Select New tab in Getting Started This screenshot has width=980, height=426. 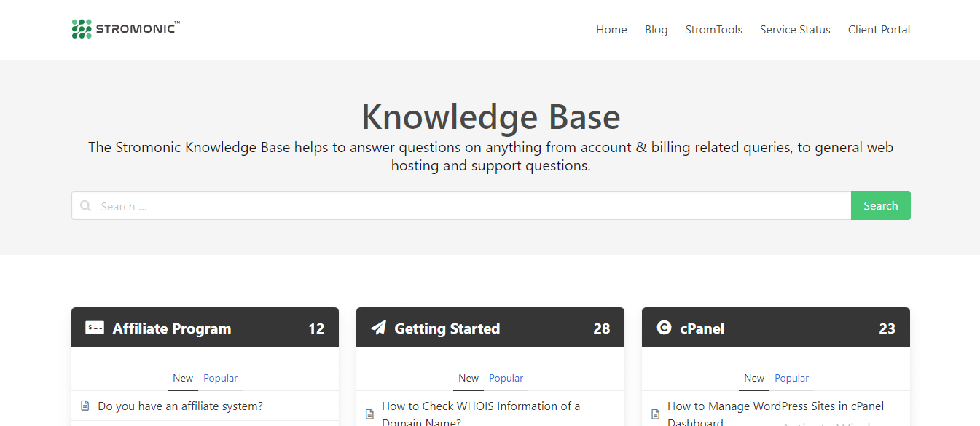point(469,378)
